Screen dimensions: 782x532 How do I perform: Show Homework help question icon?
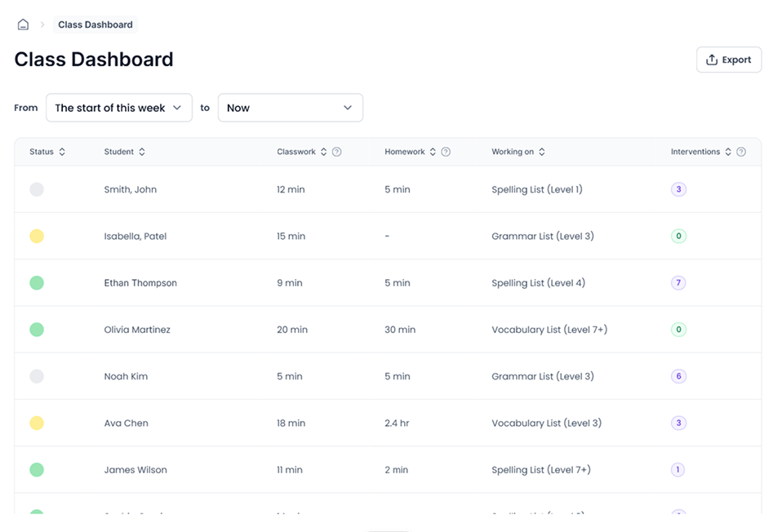tap(446, 152)
